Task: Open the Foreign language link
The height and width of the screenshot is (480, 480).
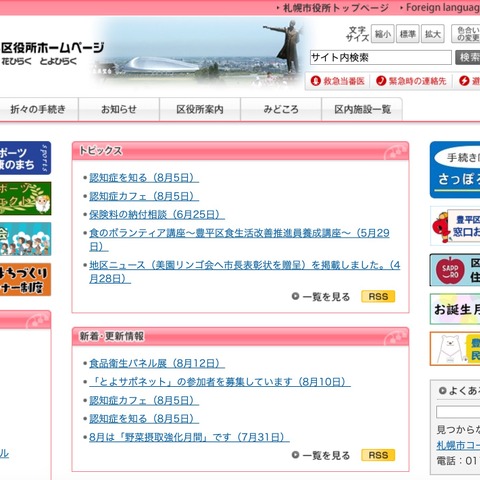Action: pos(443,8)
